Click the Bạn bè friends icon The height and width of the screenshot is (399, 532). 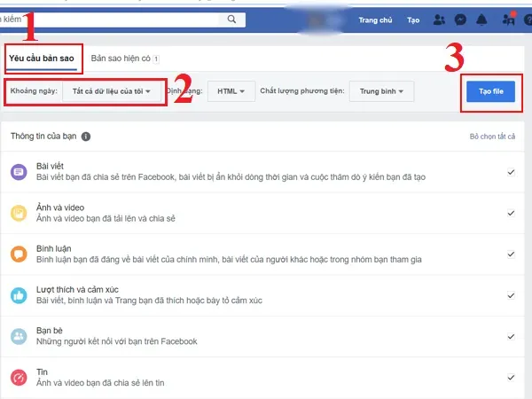[x=19, y=336]
